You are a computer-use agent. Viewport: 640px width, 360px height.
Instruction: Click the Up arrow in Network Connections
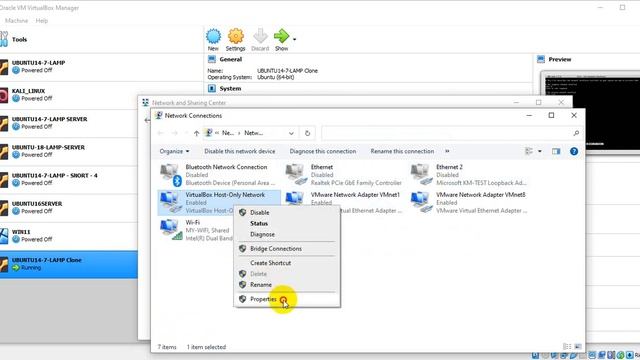(x=196, y=133)
